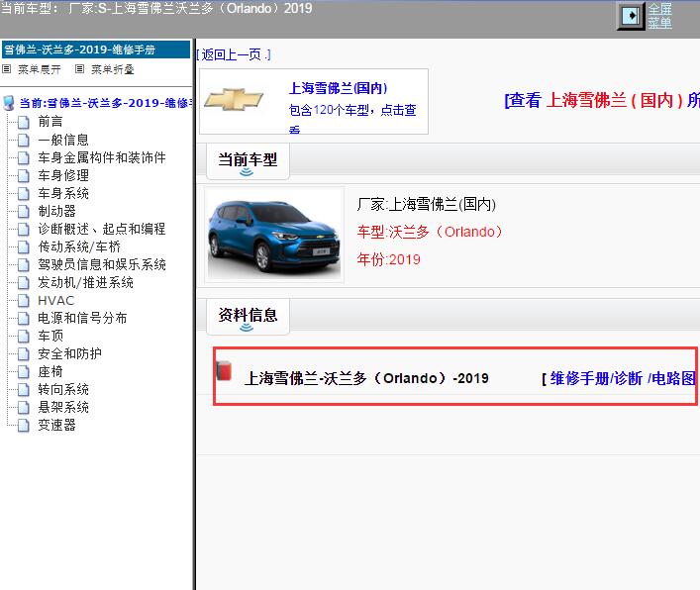The width and height of the screenshot is (700, 590).
Task: Open 车身金属构件和装饰件 section
Action: tap(102, 157)
